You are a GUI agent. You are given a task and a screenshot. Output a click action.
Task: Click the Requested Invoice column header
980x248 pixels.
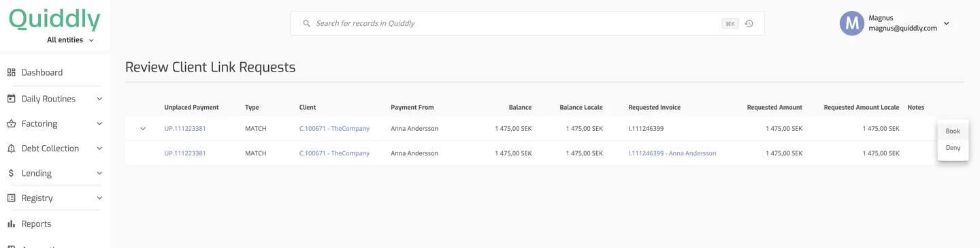click(x=654, y=108)
